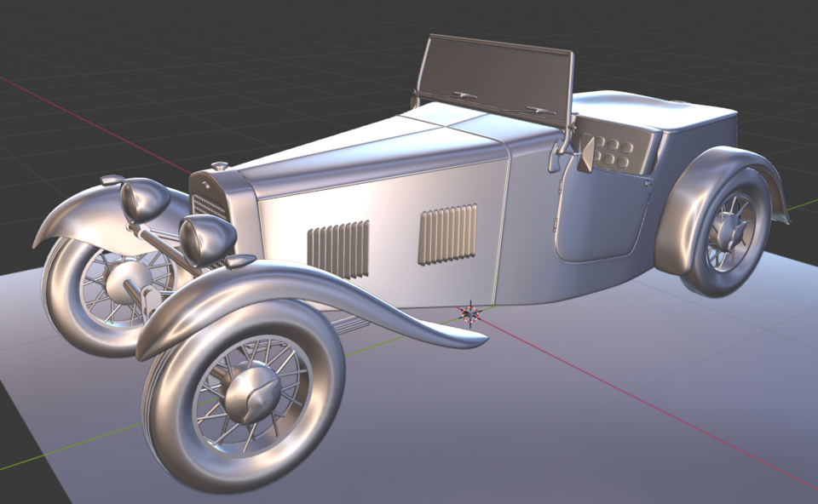Click the dashboard gauge cluster holes

pyautogui.click(x=612, y=153)
